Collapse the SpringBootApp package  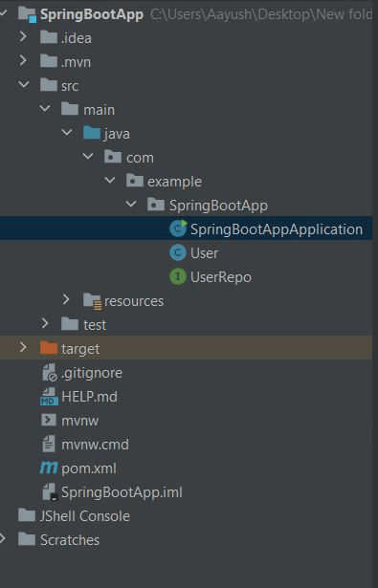(131, 205)
